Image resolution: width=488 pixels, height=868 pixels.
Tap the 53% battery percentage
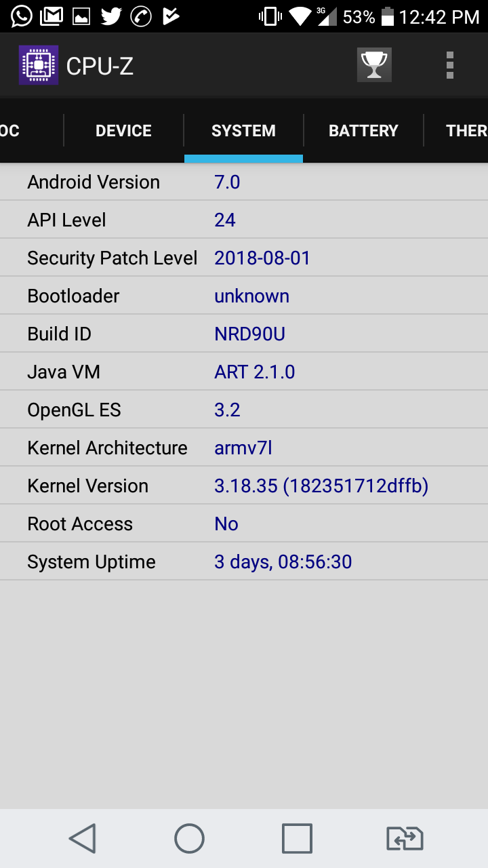[359, 17]
